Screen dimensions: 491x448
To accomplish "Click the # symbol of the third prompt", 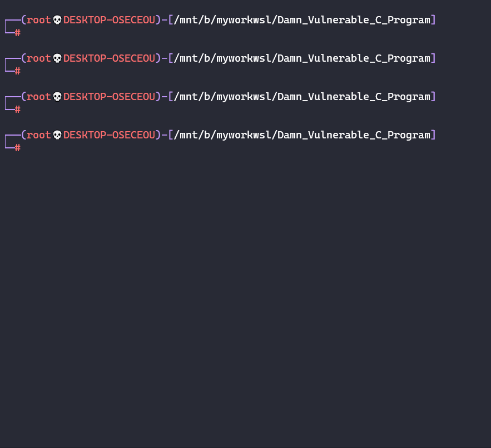I will point(18,109).
